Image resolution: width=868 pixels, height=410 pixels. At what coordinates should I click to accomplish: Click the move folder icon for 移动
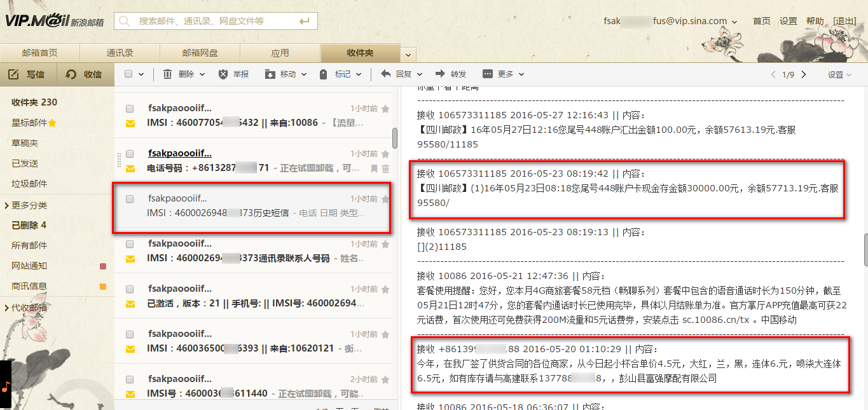coord(270,74)
